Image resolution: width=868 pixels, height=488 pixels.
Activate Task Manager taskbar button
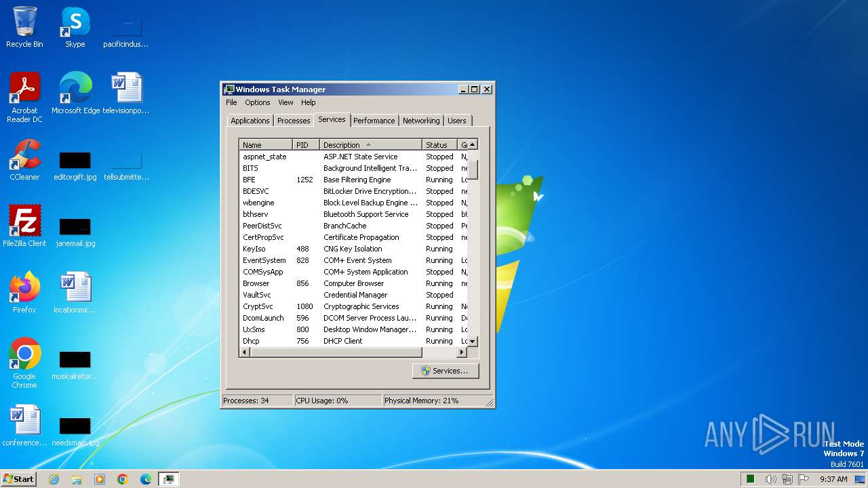[x=169, y=479]
